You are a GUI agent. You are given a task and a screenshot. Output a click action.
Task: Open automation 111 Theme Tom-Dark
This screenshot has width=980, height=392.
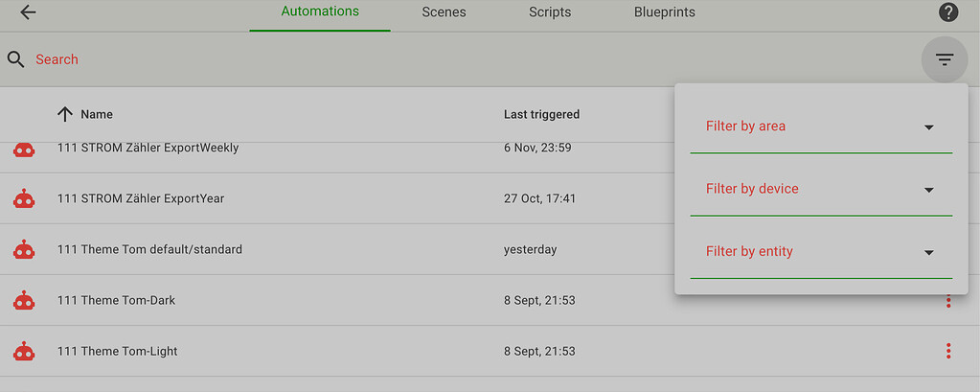pyautogui.click(x=116, y=301)
